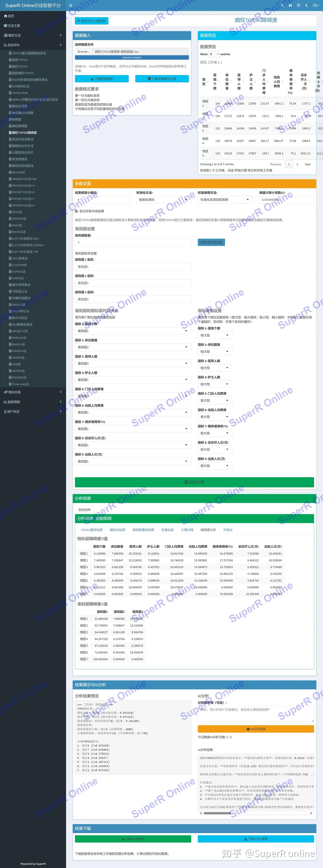
Task: Open Three-way法 in sidebar
Action: pyautogui.click(x=18, y=384)
